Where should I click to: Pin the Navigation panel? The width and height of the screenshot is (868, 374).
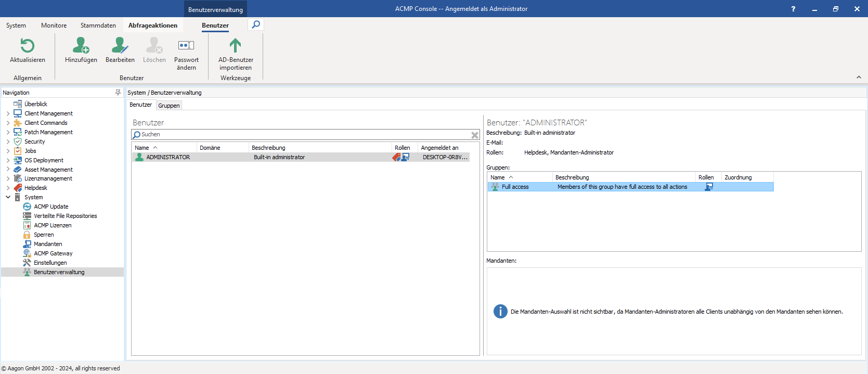pyautogui.click(x=118, y=93)
